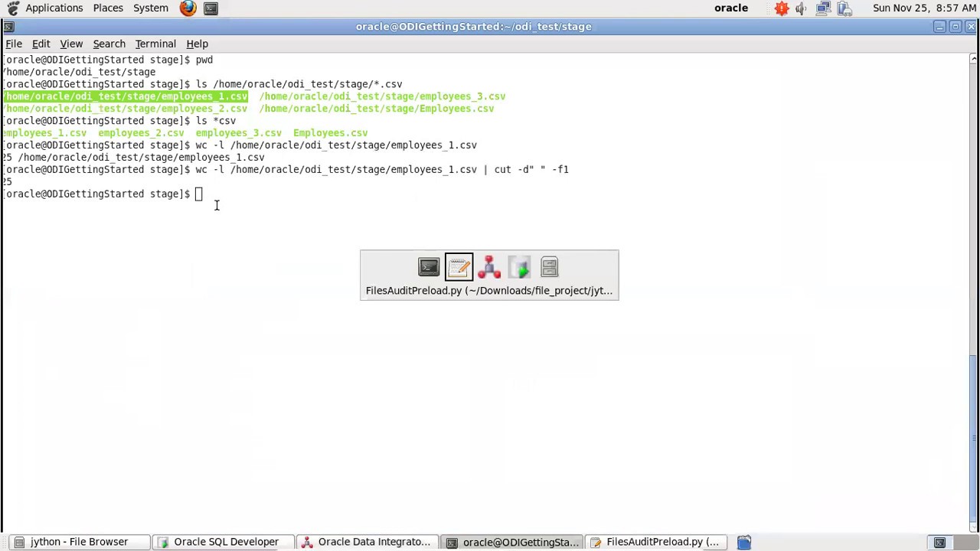Select the file browser icon in the window switcher
980x551 pixels.
tap(549, 267)
